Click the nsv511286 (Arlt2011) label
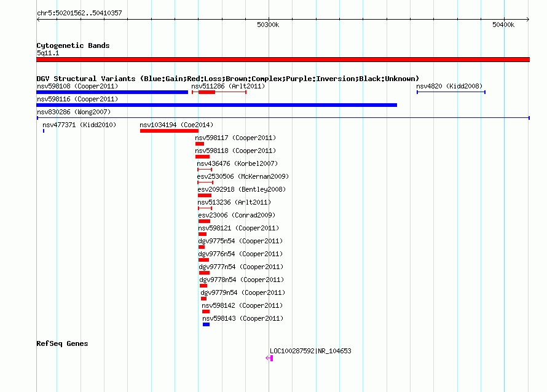547x392 pixels. coord(228,86)
